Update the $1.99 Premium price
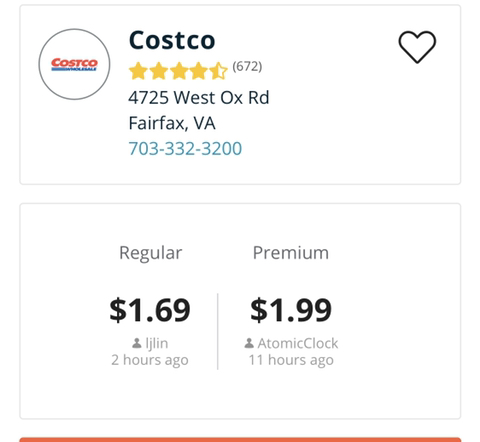480x442 pixels. click(291, 310)
